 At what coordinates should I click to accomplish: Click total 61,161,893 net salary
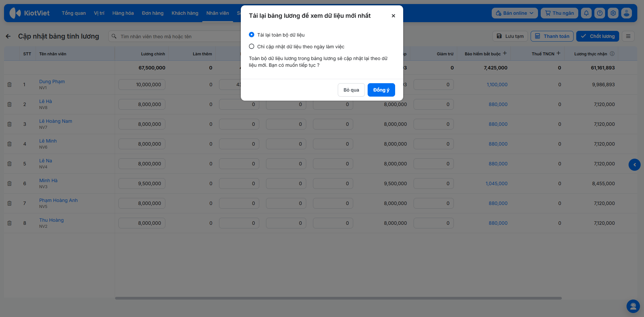tap(603, 68)
